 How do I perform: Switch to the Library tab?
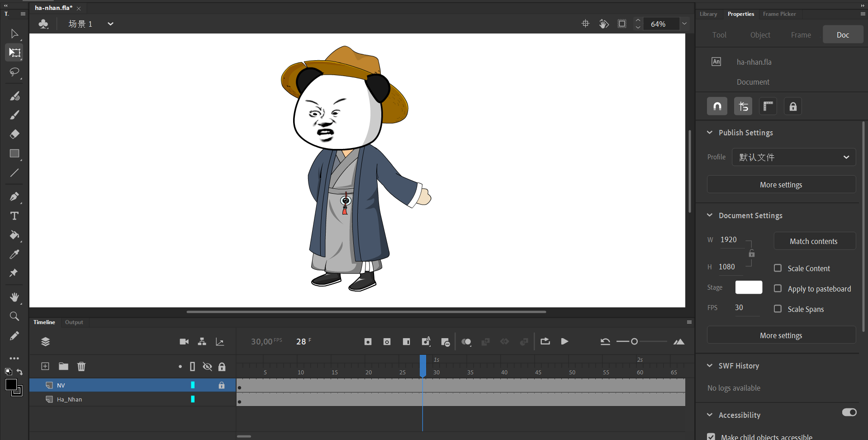[708, 14]
